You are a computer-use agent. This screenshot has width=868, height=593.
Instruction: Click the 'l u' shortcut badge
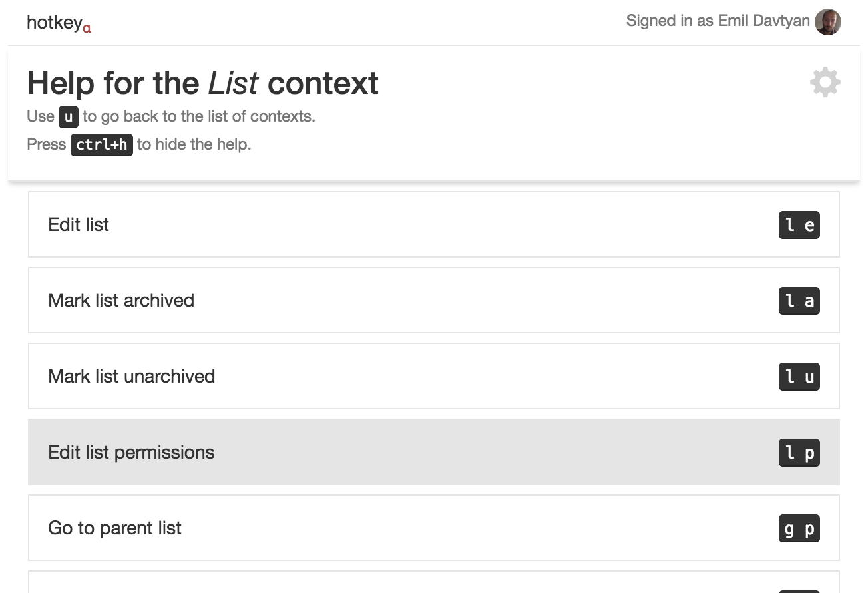(x=799, y=377)
